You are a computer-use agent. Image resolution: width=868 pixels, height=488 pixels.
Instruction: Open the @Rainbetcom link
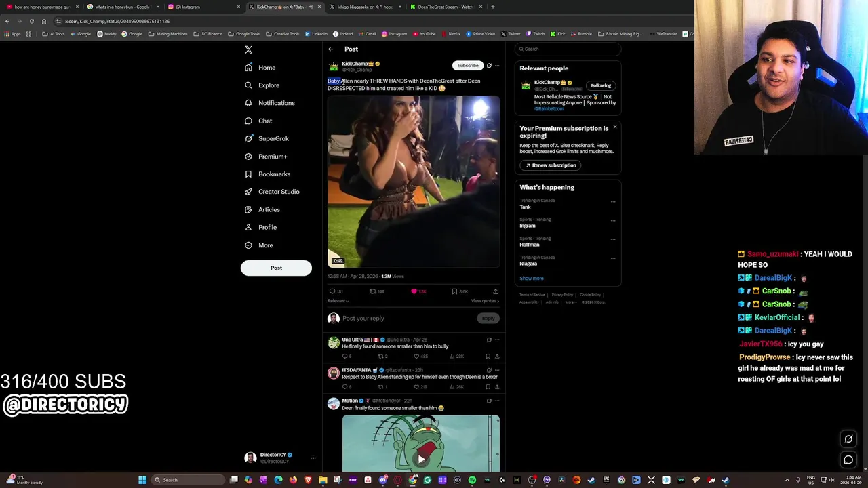click(549, 108)
